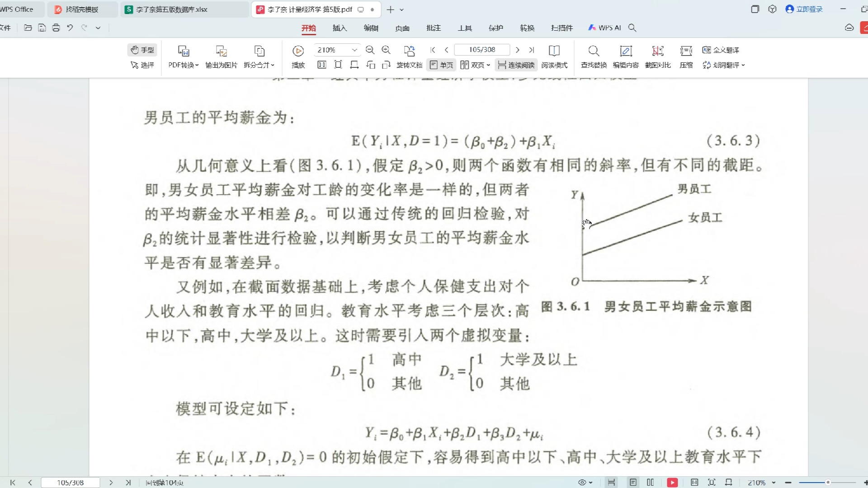Click 全文翻译 full text translation

[721, 50]
